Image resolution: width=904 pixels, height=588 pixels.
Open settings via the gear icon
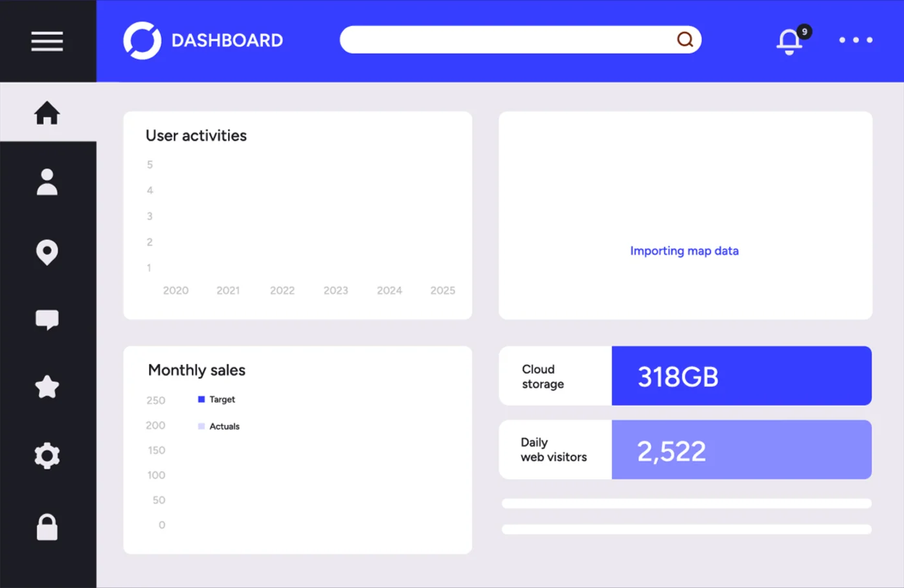pyautogui.click(x=47, y=456)
